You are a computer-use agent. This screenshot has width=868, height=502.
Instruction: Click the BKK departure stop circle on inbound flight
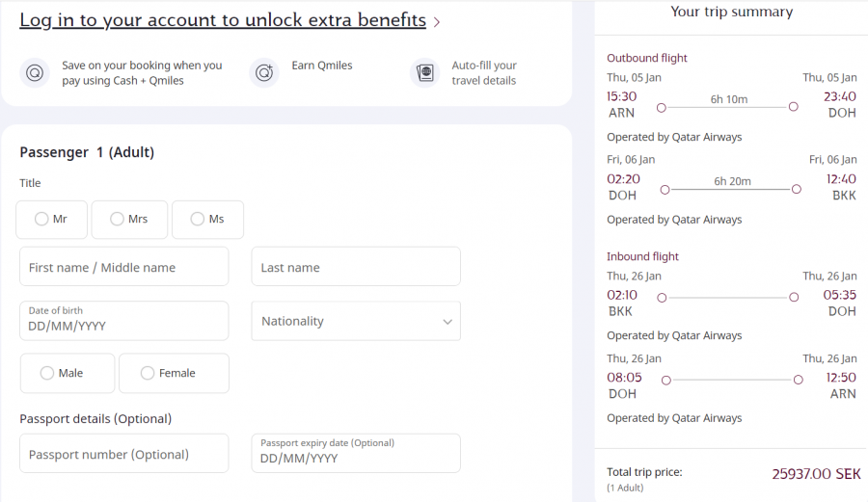point(662,298)
